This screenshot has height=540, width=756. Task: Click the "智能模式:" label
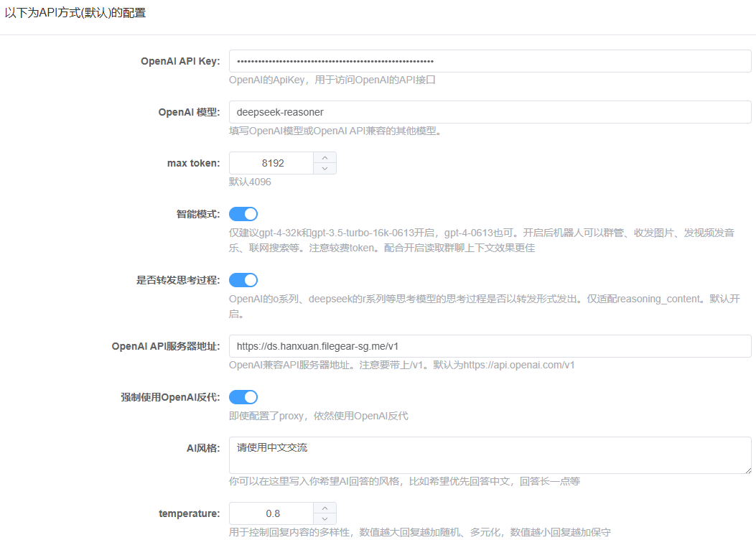coord(198,215)
